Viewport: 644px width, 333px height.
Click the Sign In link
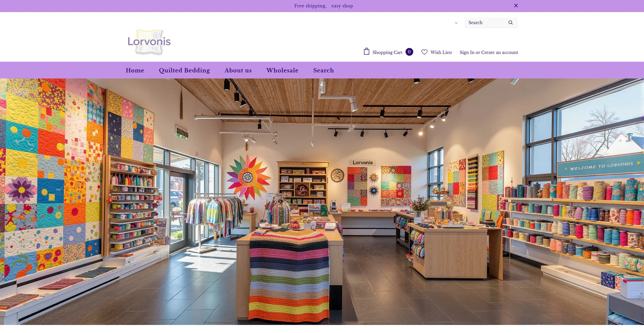(x=467, y=52)
